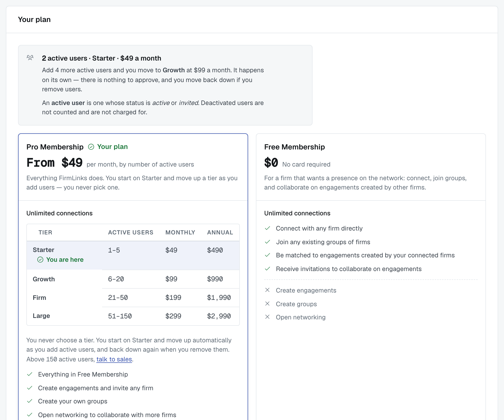This screenshot has height=420, width=504.
Task: Click the 6-20 active users cell
Action: pyautogui.click(x=116, y=279)
